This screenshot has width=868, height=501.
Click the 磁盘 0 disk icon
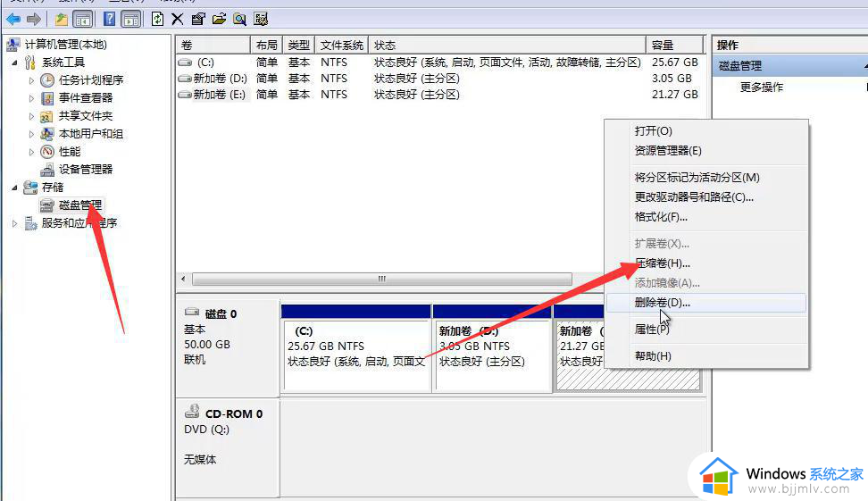(x=191, y=313)
